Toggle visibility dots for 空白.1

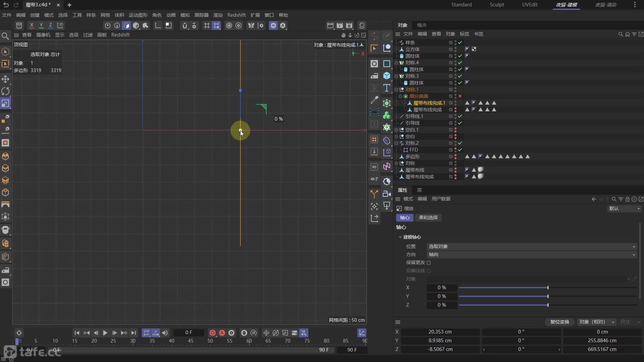pyautogui.click(x=455, y=130)
